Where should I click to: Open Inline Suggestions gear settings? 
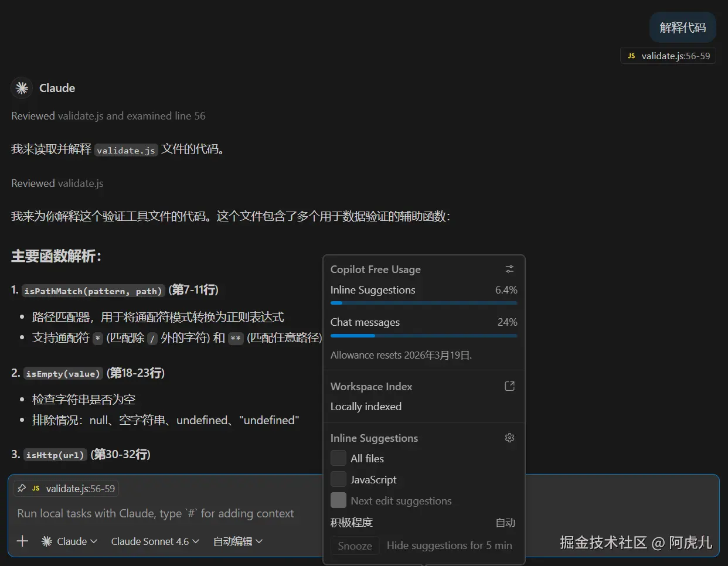point(509,438)
